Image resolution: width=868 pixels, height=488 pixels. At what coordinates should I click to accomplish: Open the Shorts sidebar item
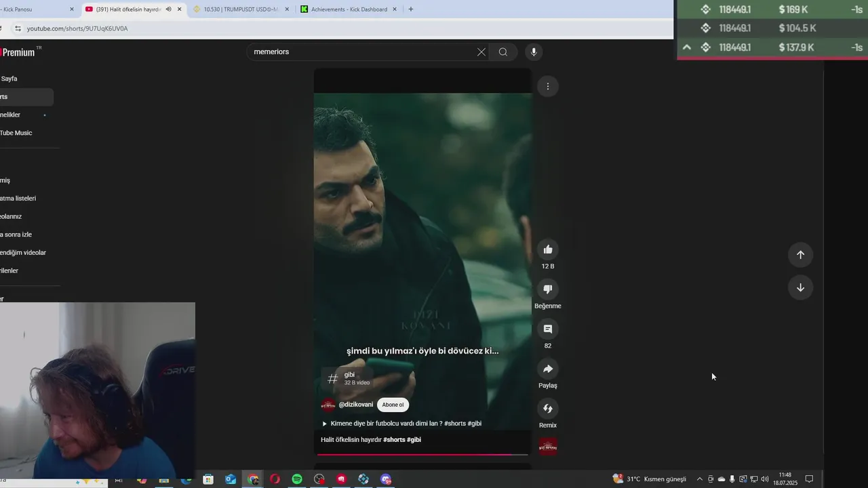pyautogui.click(x=26, y=97)
